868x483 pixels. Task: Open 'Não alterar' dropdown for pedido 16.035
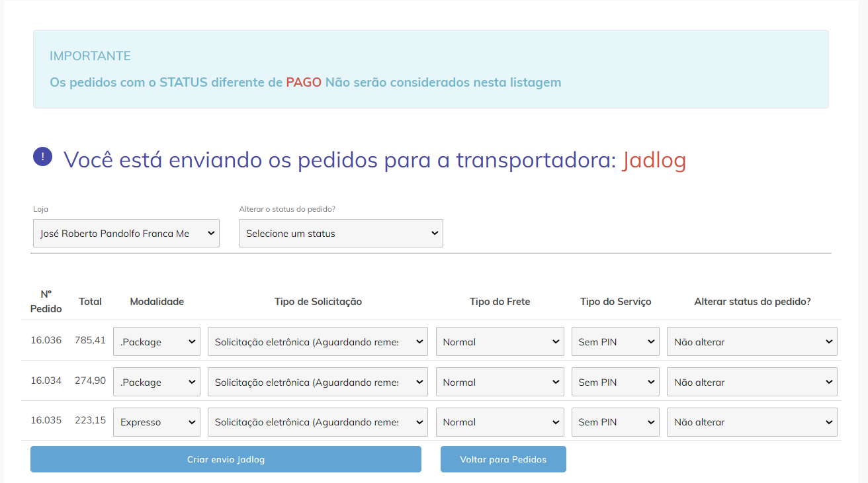[x=752, y=421]
